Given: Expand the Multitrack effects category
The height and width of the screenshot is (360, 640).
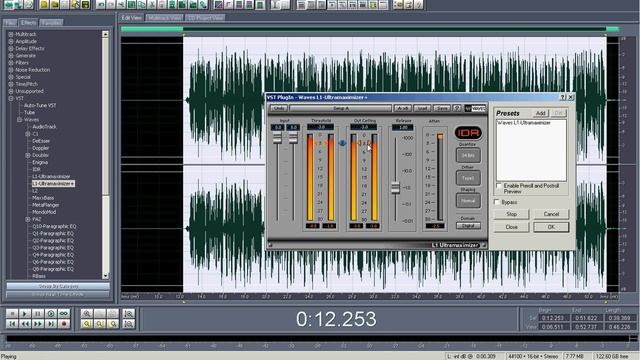Looking at the screenshot, I should pyautogui.click(x=11, y=34).
